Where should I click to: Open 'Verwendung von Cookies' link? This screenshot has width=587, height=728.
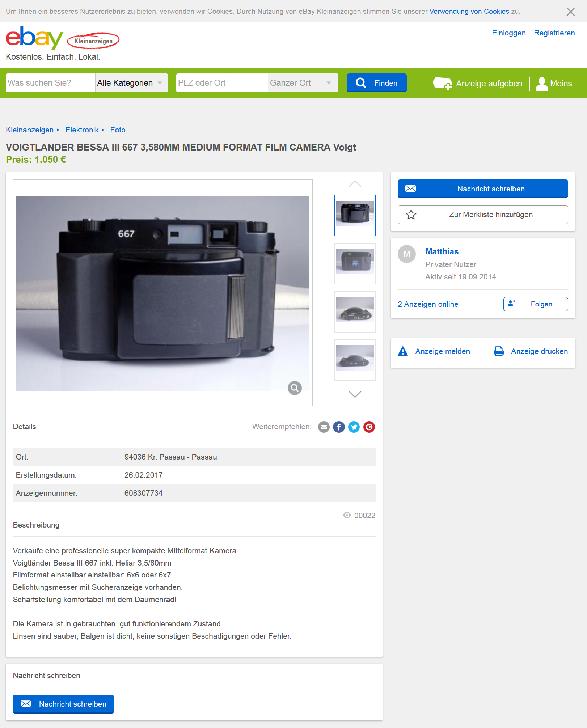click(x=469, y=11)
